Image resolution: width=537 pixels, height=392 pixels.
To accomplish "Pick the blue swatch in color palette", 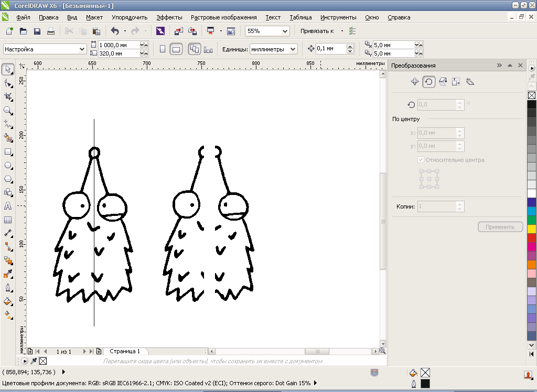I will (532, 202).
